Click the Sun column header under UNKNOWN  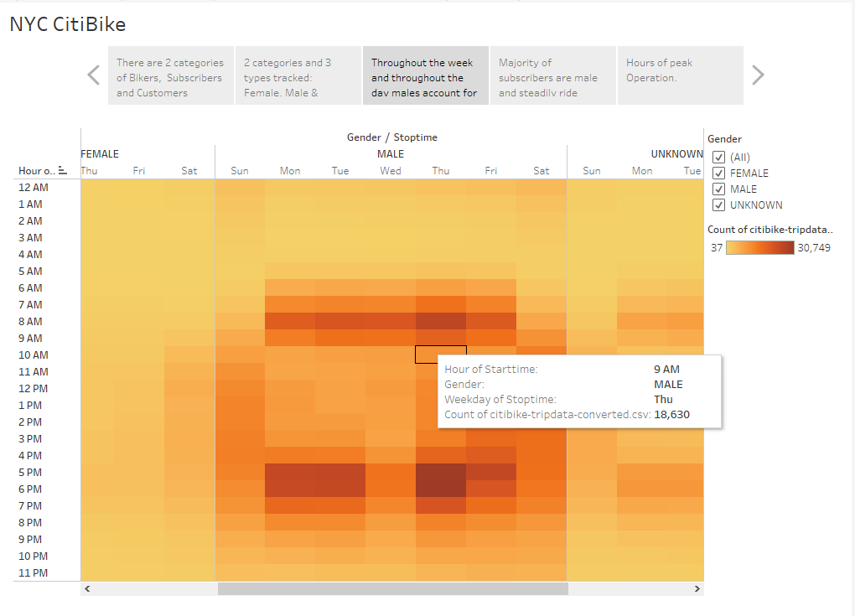(x=592, y=171)
